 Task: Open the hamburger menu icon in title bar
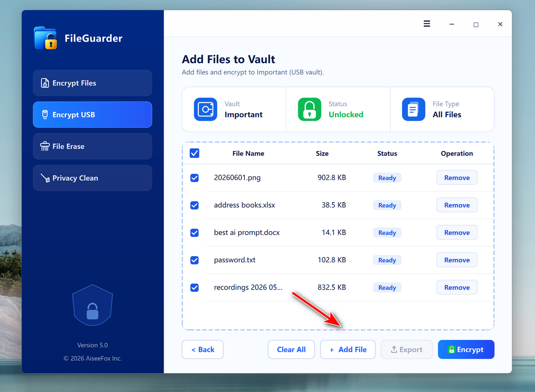(x=427, y=24)
